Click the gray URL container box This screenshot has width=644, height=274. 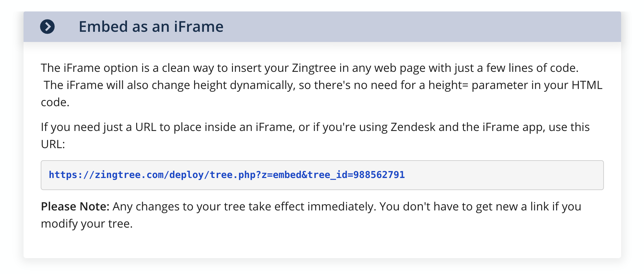point(509,175)
